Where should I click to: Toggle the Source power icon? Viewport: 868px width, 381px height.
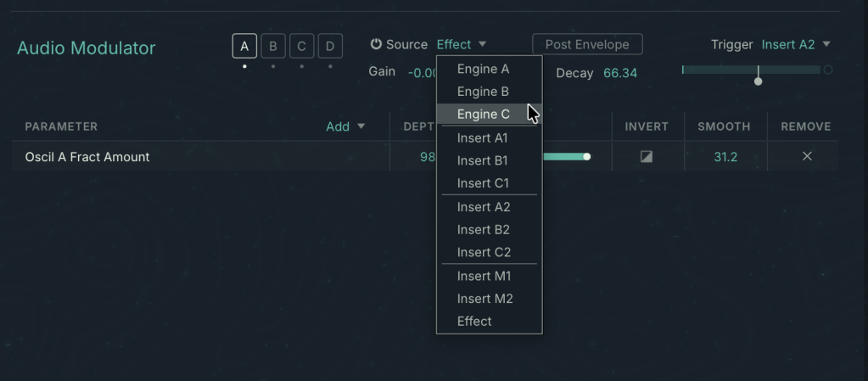(376, 44)
